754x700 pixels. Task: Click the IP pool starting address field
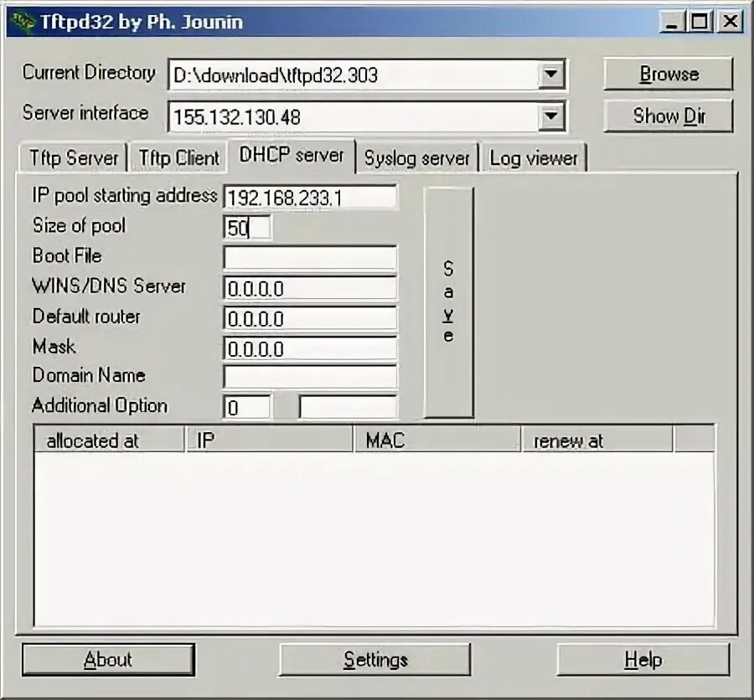point(310,197)
